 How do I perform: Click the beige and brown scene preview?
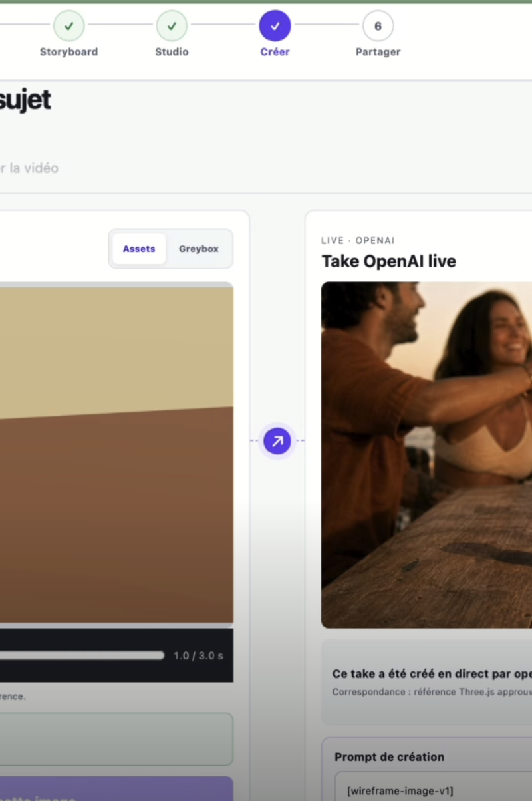point(116,455)
